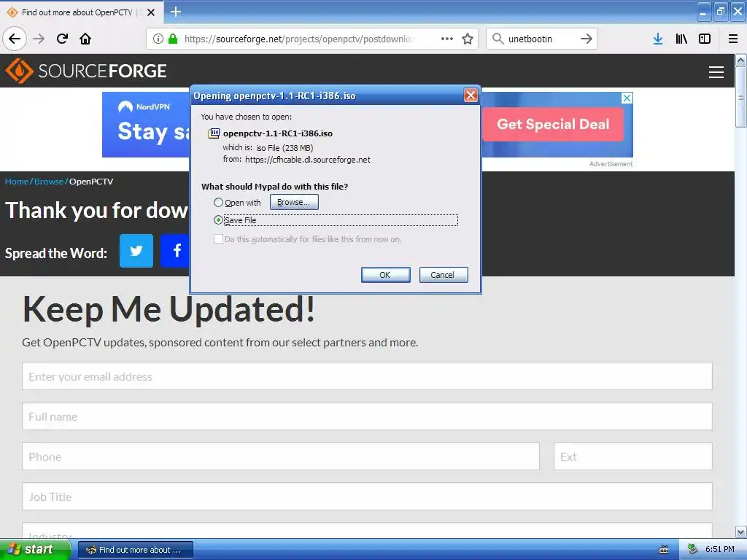Click the openpctv-1.1-RC1-i386.iso filename text

click(x=278, y=133)
